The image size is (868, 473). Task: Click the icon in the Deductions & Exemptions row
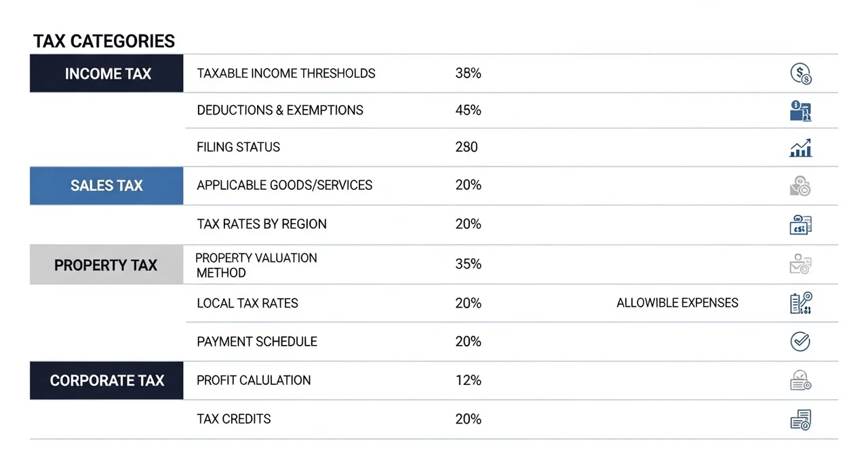click(x=801, y=110)
